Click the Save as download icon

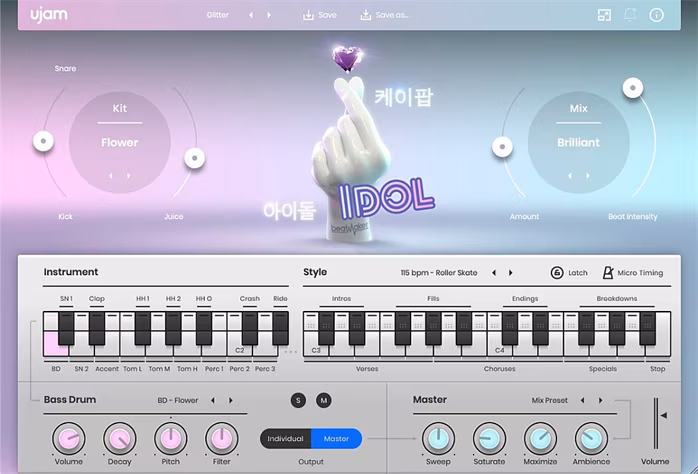366,15
